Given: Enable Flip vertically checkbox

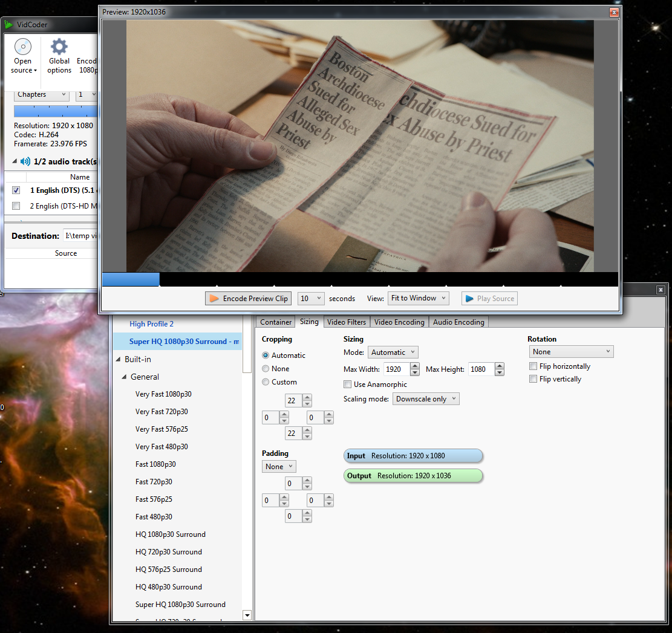Looking at the screenshot, I should click(x=533, y=379).
